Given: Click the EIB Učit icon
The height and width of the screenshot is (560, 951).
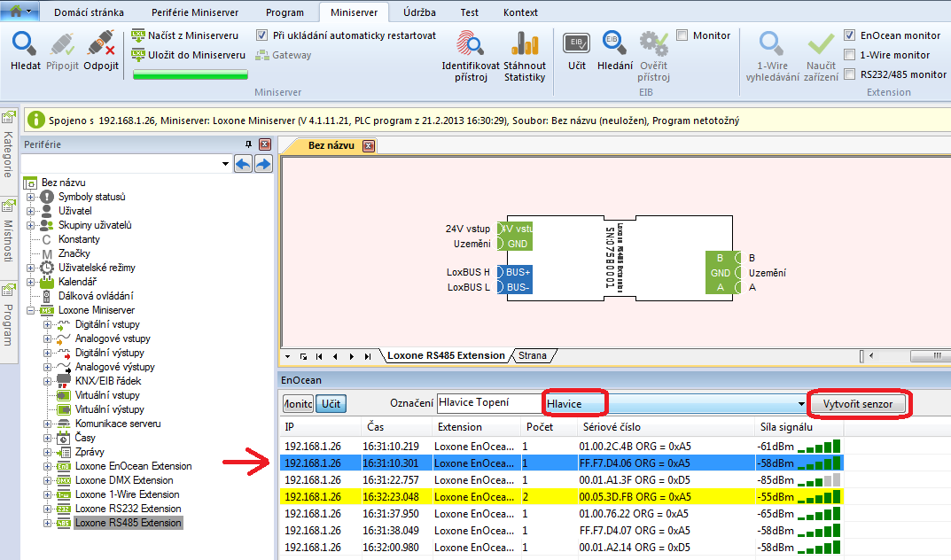Looking at the screenshot, I should pyautogui.click(x=577, y=43).
